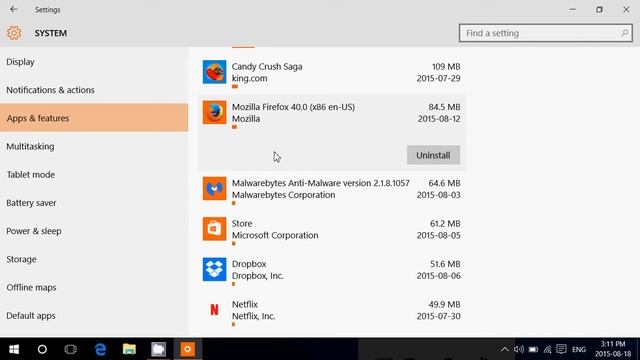Uninstall Mozilla Firefox

tap(433, 155)
